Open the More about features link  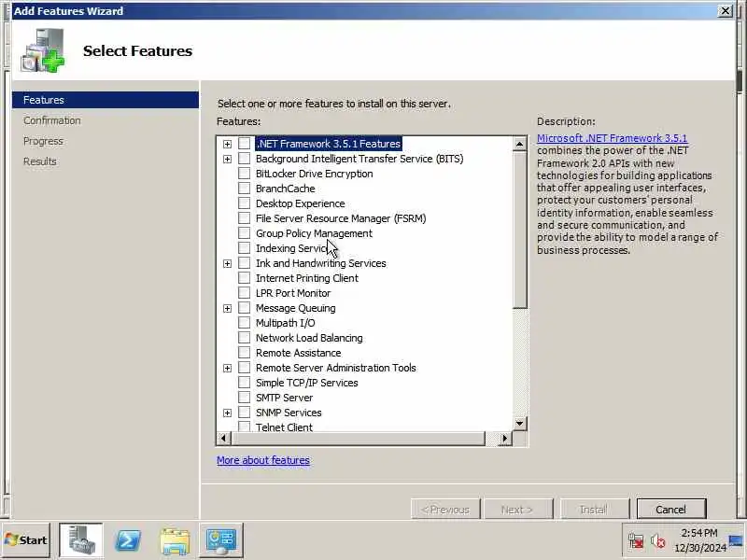tap(263, 460)
